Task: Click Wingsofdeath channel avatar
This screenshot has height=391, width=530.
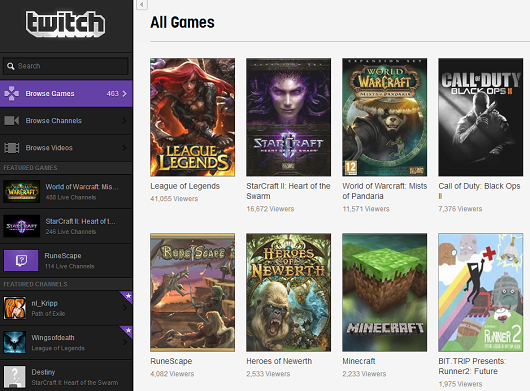Action: pyautogui.click(x=15, y=342)
